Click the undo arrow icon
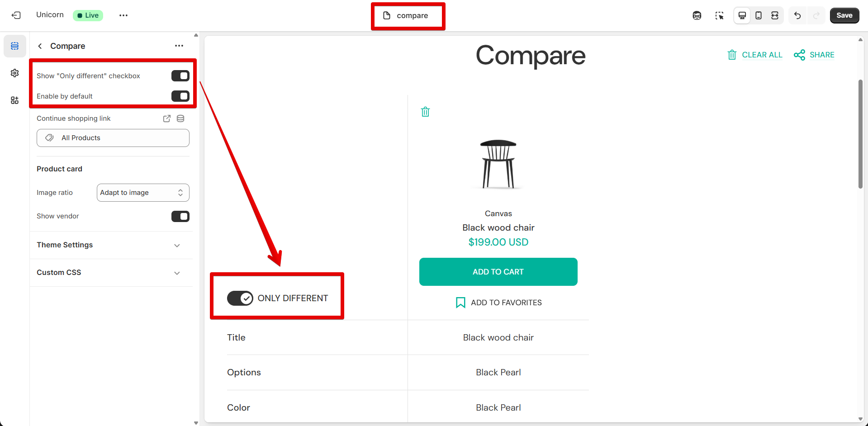Screen dimensions: 868x426 (x=797, y=15)
